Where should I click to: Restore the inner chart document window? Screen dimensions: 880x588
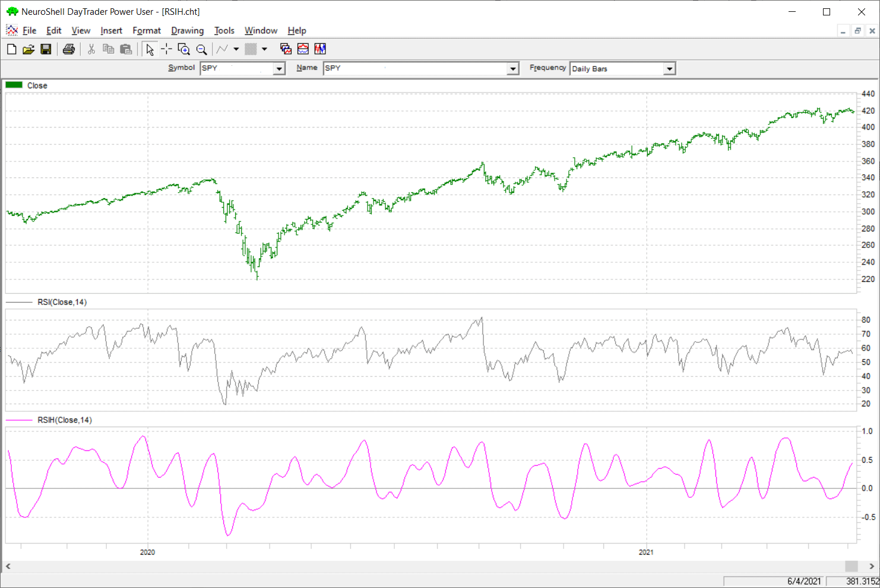point(857,31)
